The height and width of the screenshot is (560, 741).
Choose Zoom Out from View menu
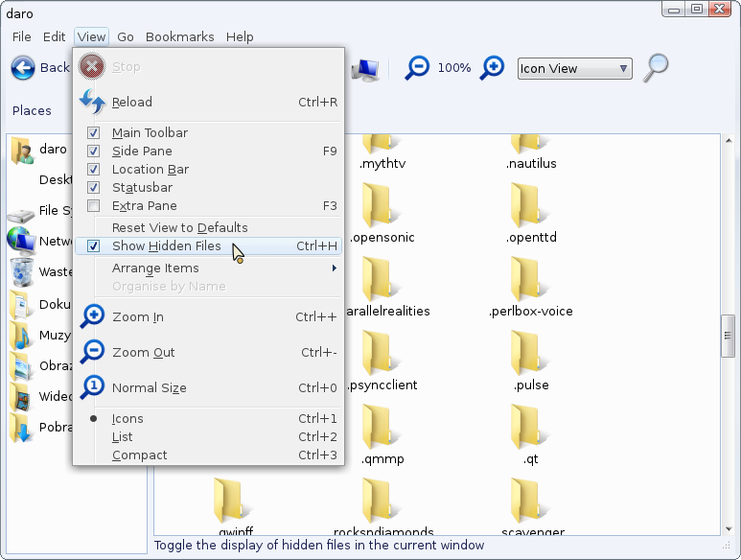[208, 353]
